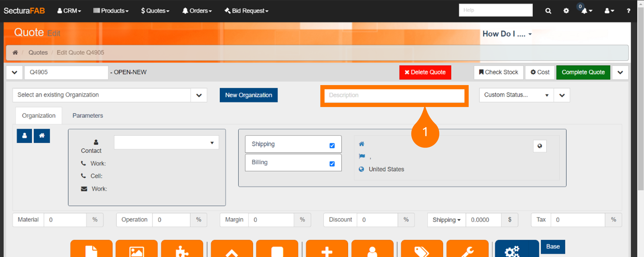The width and height of the screenshot is (644, 257).
Task: Click the red Delete Quote button
Action: pyautogui.click(x=425, y=72)
